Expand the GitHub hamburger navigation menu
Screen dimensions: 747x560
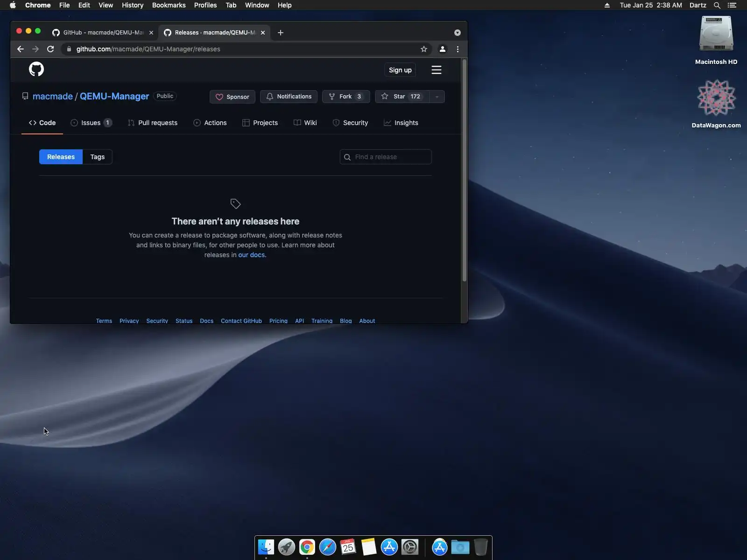coord(437,70)
